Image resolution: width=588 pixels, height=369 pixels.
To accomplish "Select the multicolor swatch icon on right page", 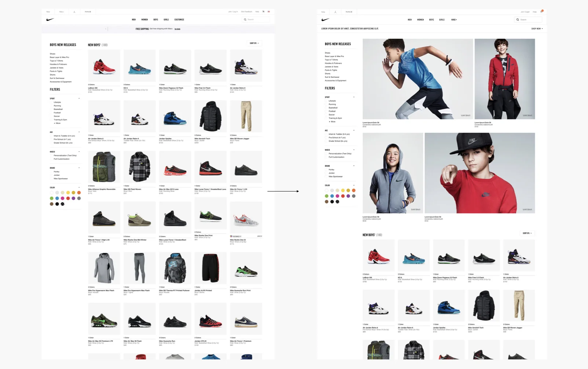I will 337,202.
